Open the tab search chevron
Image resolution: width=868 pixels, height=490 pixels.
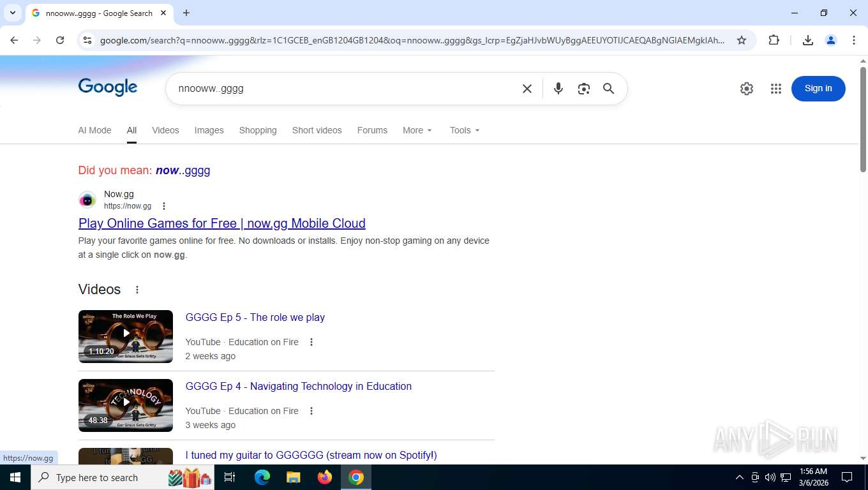13,13
